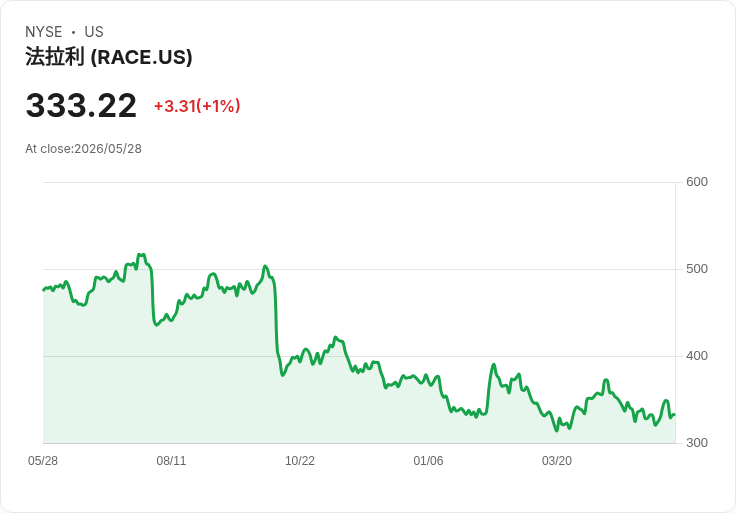Click the final rightmost point of the price line

click(675, 414)
